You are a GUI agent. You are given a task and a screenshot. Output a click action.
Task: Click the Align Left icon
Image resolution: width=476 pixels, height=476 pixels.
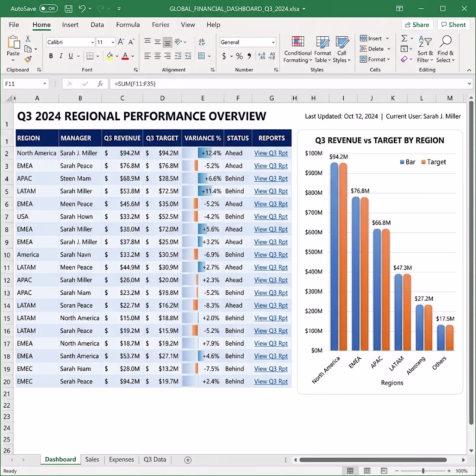click(x=147, y=56)
